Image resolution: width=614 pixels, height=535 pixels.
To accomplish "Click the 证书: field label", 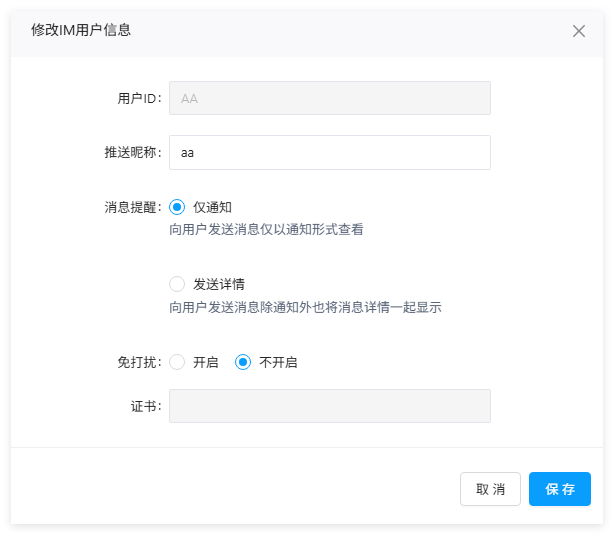I will coord(146,406).
